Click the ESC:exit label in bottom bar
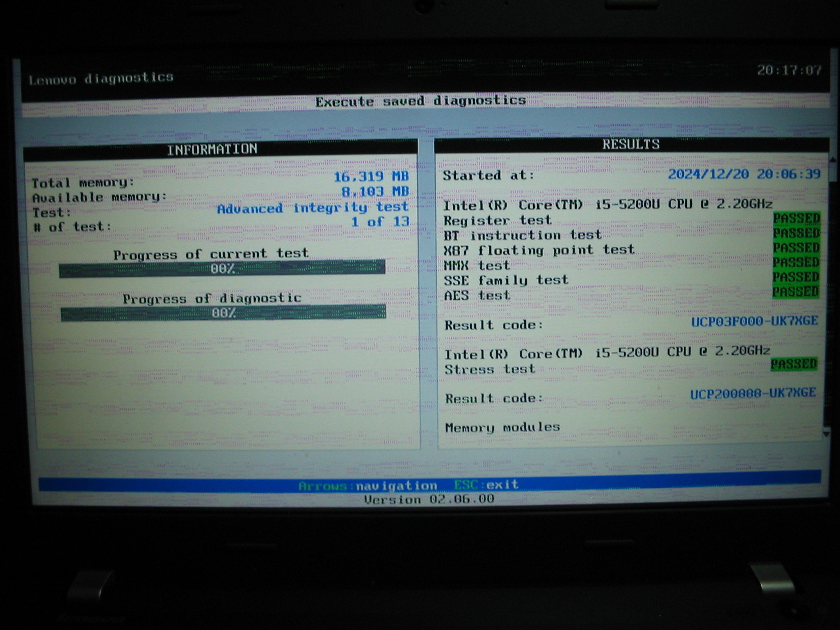The image size is (840, 630). click(x=486, y=485)
